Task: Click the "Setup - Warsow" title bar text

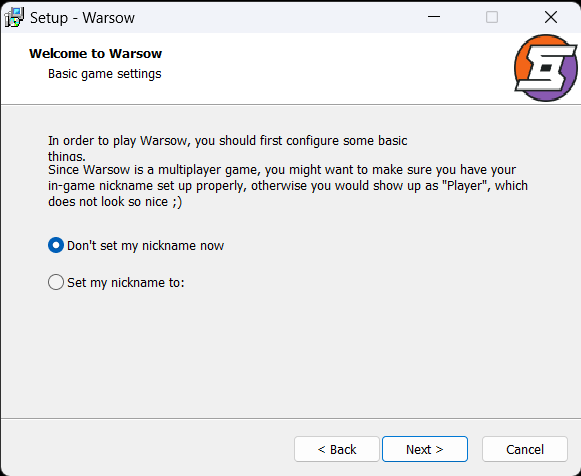Action: [82, 18]
